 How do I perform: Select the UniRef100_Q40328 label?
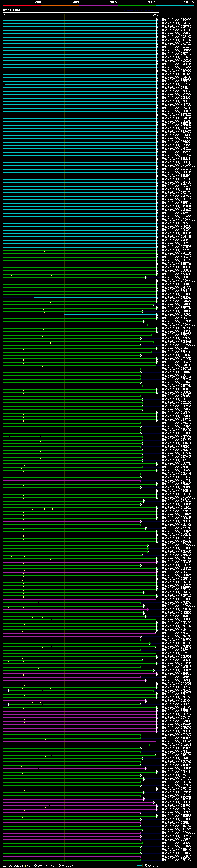tap(177, 74)
